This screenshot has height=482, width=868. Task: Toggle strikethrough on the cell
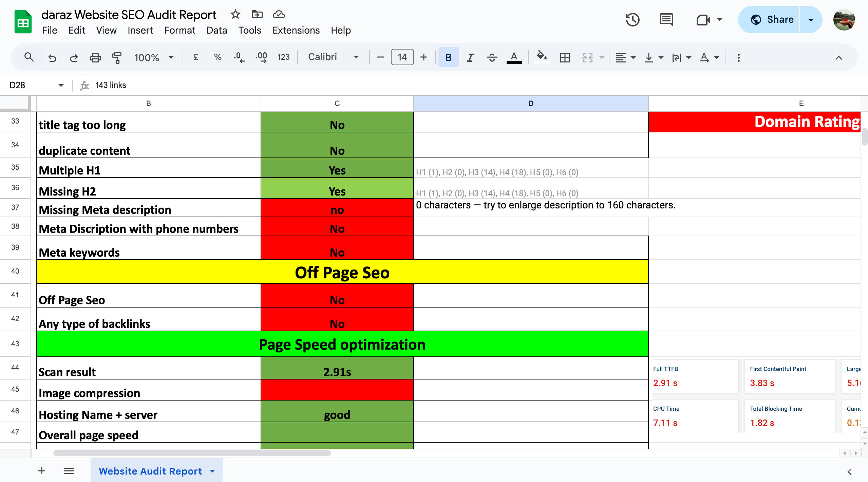pos(491,57)
